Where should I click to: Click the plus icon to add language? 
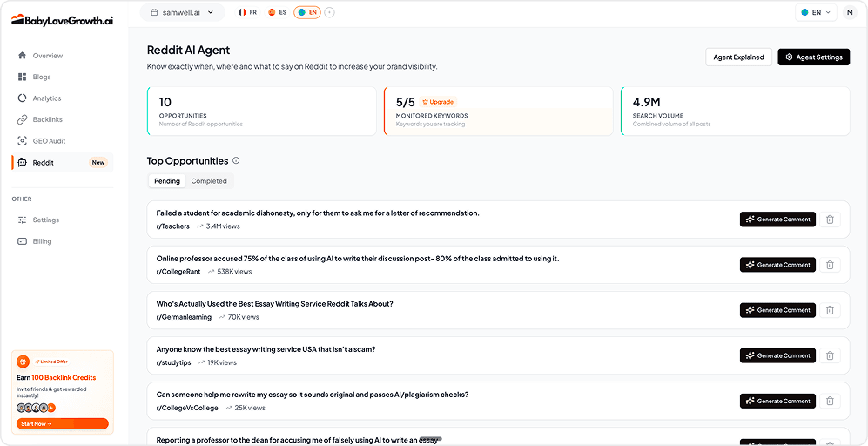click(329, 12)
